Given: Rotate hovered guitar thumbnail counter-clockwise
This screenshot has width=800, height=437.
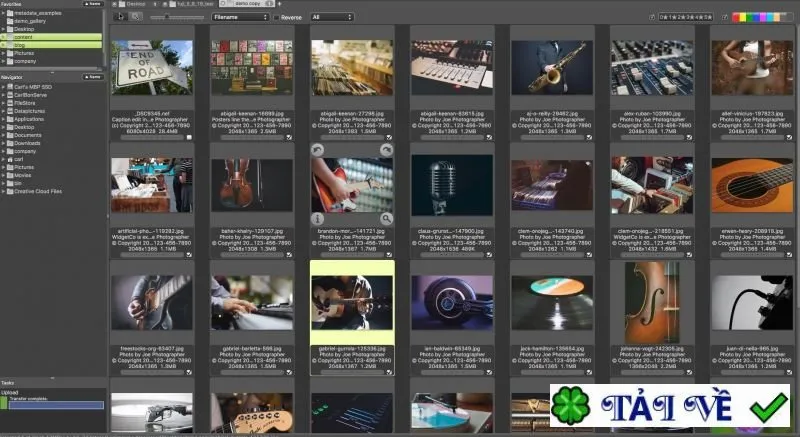Looking at the screenshot, I should coord(317,149).
